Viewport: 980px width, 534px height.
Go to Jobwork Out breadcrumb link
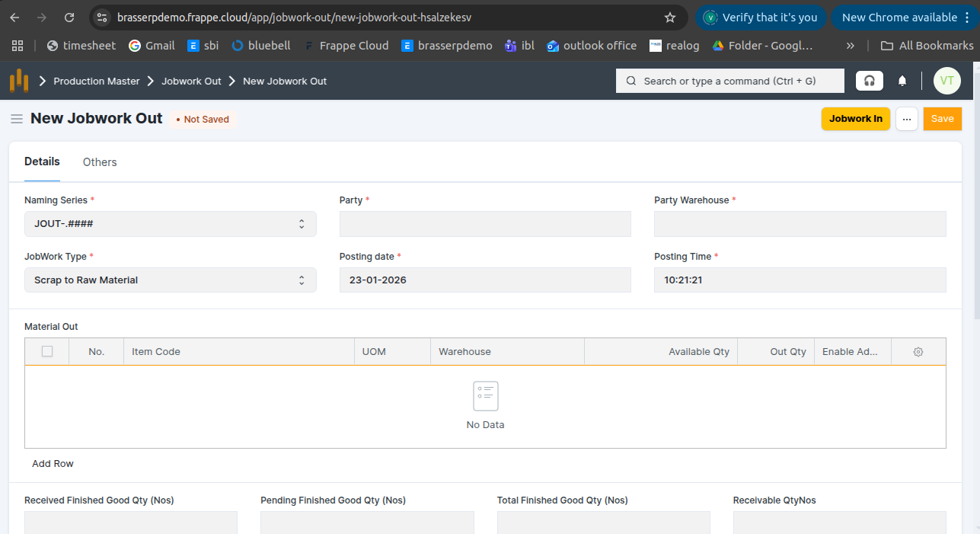pyautogui.click(x=191, y=81)
